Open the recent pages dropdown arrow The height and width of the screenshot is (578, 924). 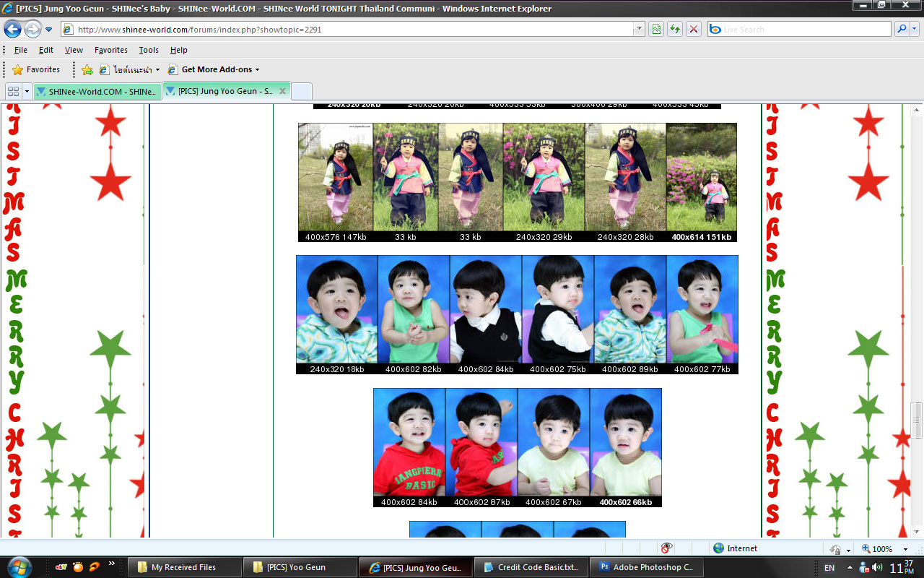tap(49, 30)
